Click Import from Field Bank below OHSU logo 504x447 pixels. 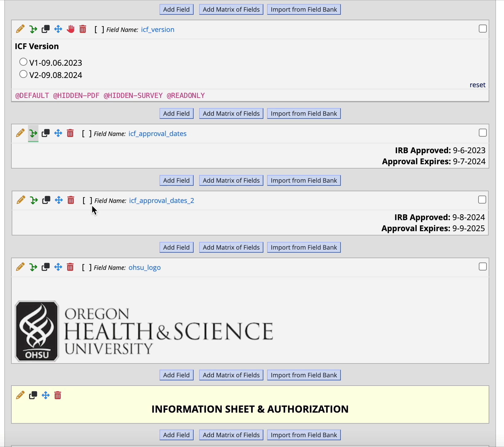click(x=304, y=375)
